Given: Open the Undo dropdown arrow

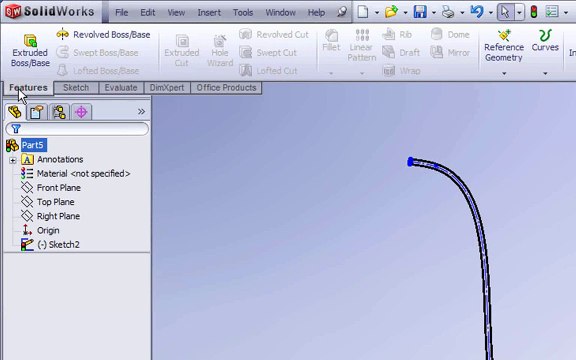Looking at the screenshot, I should [491, 12].
